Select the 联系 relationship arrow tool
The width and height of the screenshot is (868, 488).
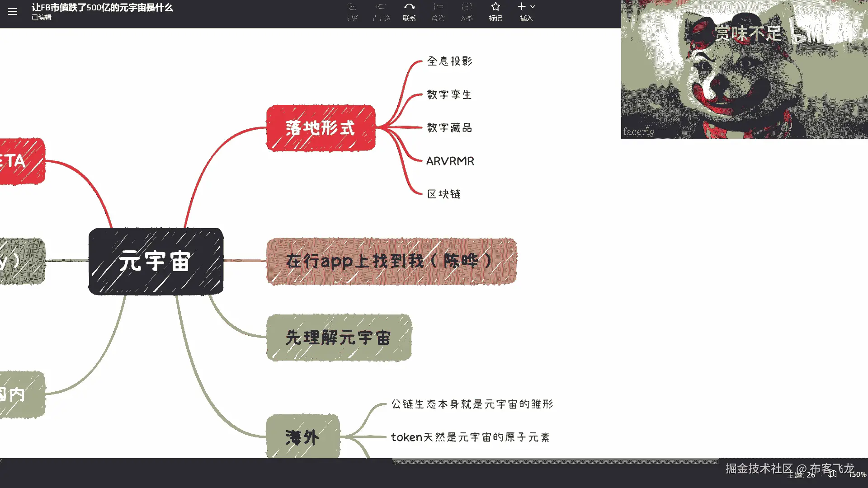(x=409, y=7)
